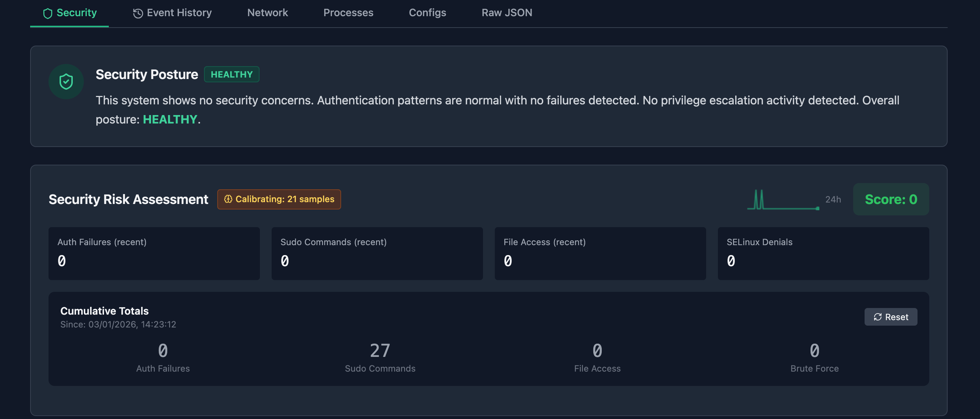Switch to the Network tab
Screen dimensions: 980x419
[268, 13]
